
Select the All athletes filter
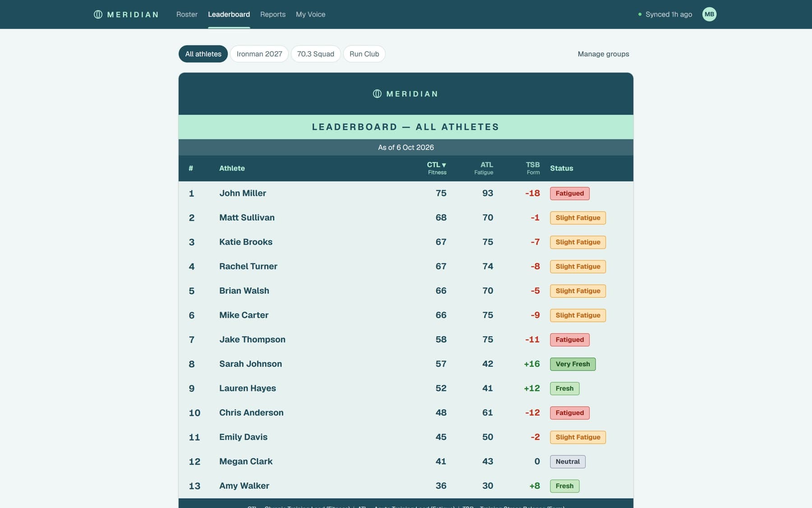tap(203, 54)
